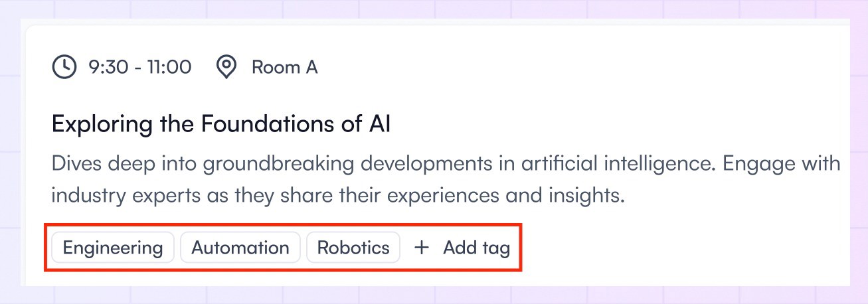Image resolution: width=868 pixels, height=304 pixels.
Task: Click the description line starting with Dives deep
Action: tap(446, 163)
